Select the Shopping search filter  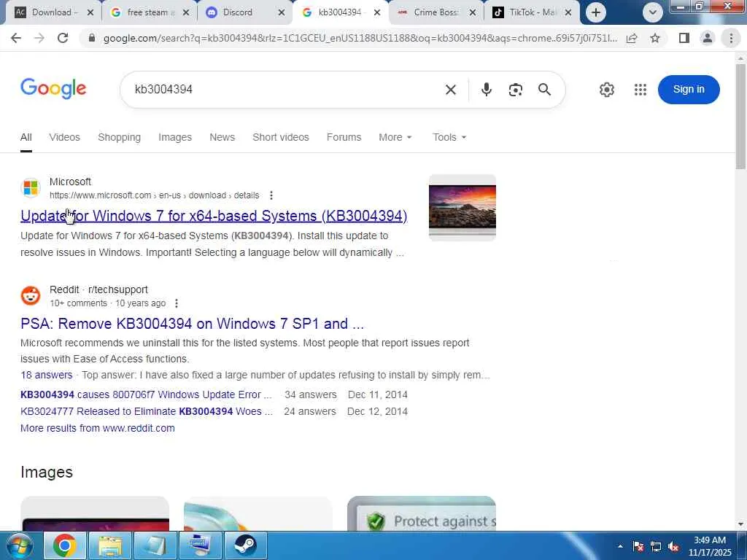(119, 137)
